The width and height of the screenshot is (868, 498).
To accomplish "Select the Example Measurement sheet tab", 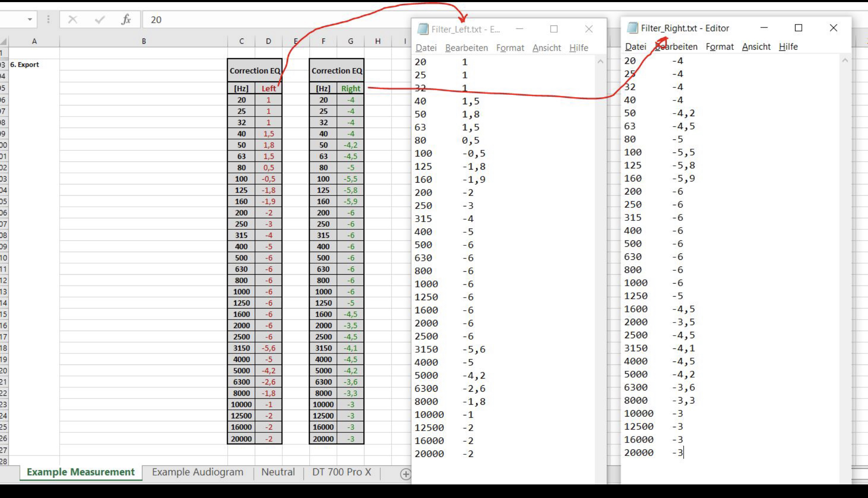I will [x=81, y=472].
